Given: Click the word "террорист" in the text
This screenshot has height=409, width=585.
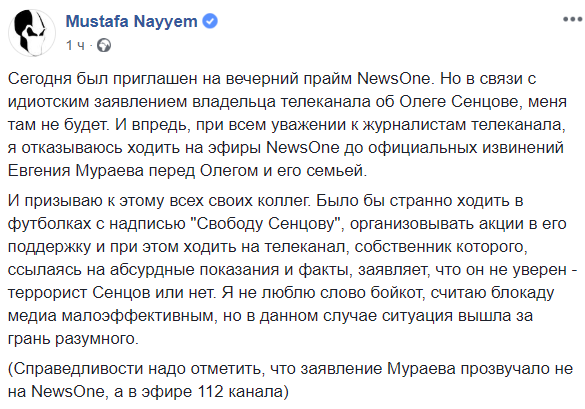Looking at the screenshot, I should (47, 293).
